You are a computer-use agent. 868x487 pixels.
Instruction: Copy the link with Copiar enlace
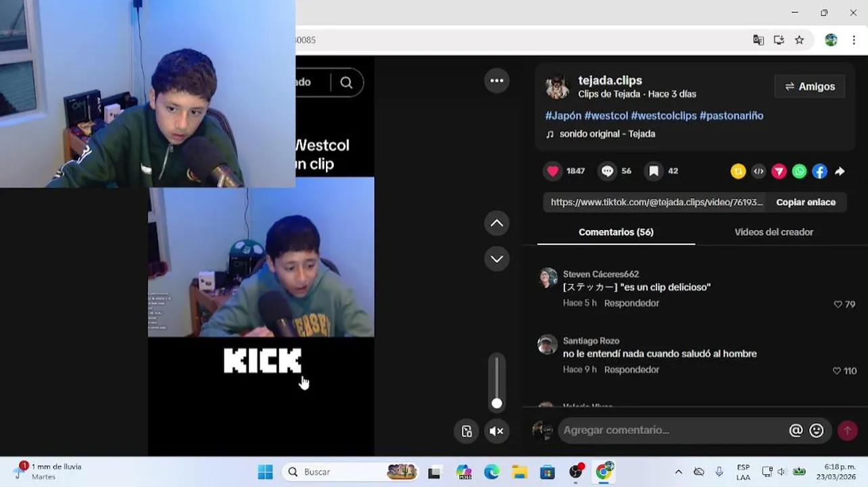click(x=806, y=202)
